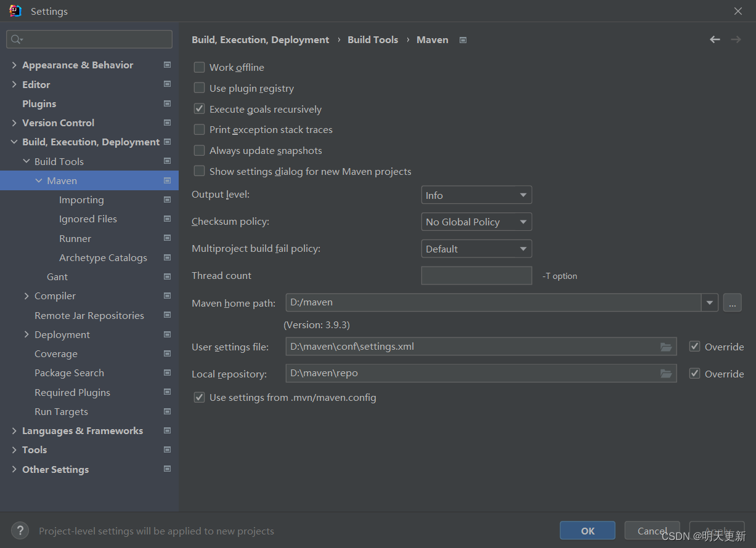Open the Plugins settings page
This screenshot has height=548, width=756.
click(39, 103)
